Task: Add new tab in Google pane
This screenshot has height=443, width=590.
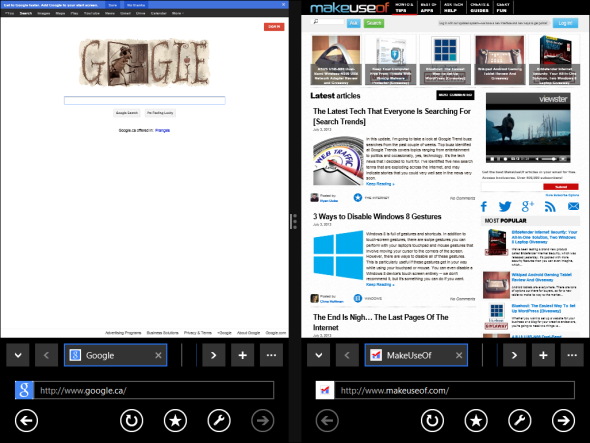Action: point(242,355)
